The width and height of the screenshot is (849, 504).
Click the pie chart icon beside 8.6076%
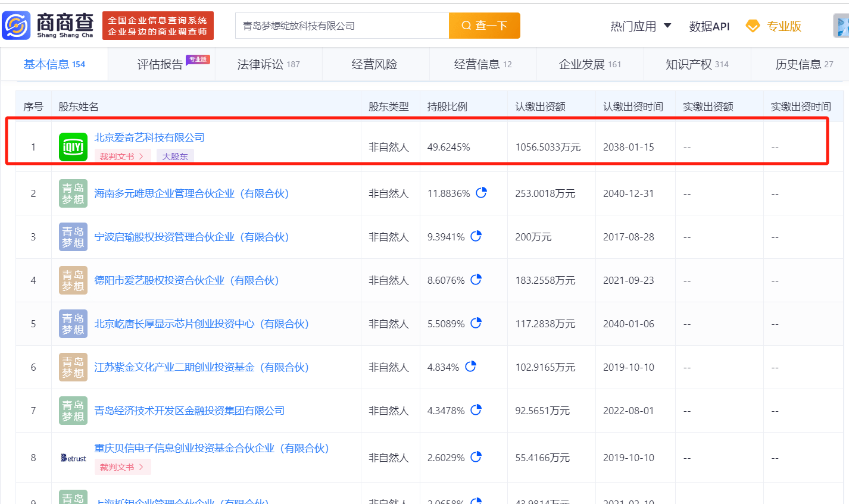click(476, 280)
